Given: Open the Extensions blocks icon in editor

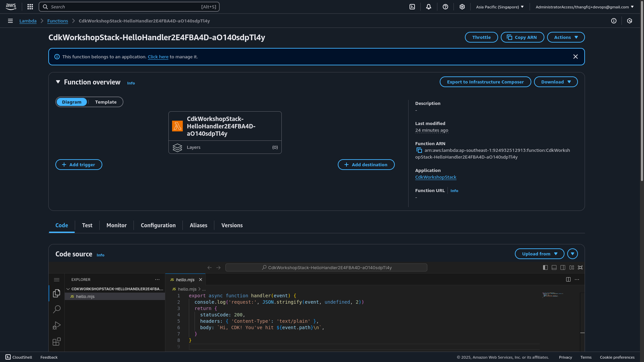Looking at the screenshot, I should (57, 342).
